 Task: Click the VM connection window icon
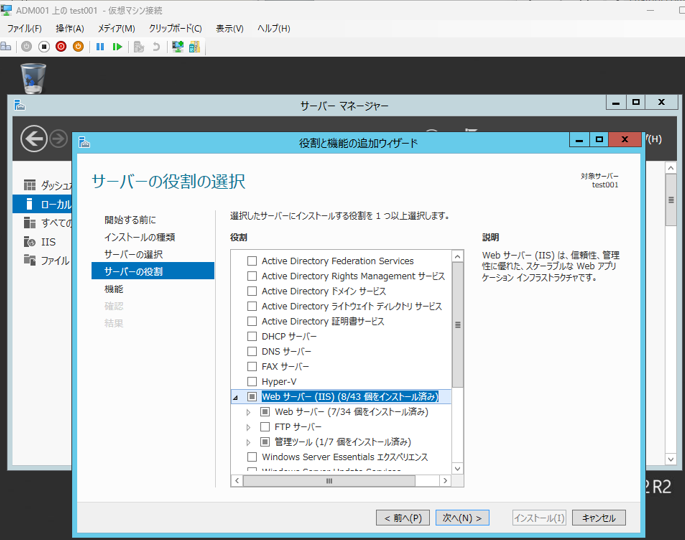7,10
